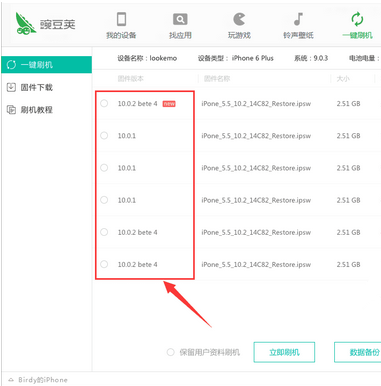Select the fifth row 10.0.2 bete 4 radio
Image resolution: width=381 pixels, height=386 pixels.
tap(104, 232)
